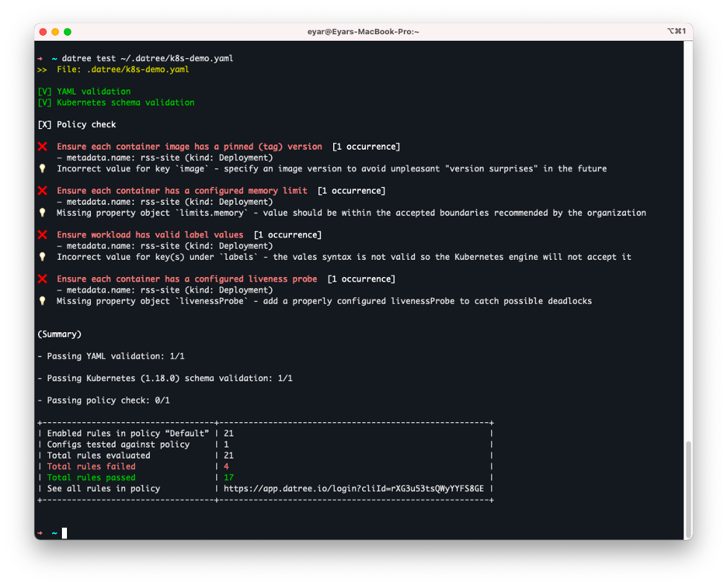Click the green Total rules passed count 17
Image resolution: width=728 pixels, height=586 pixels.
[228, 477]
